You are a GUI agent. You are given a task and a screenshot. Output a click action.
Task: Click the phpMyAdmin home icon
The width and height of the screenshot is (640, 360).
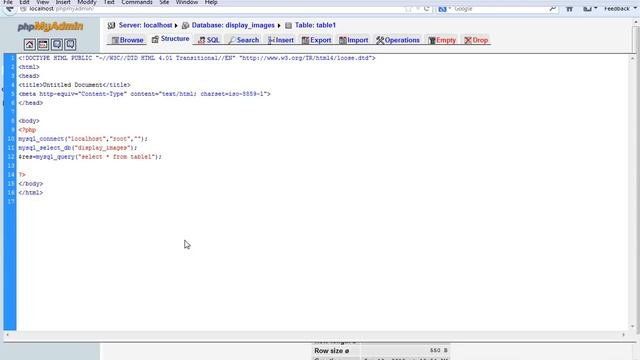[29, 44]
